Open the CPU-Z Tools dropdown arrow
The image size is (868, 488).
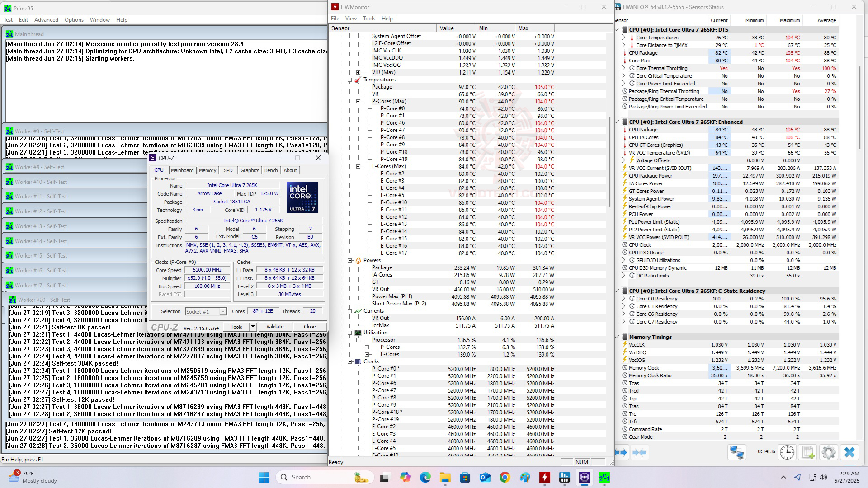[x=253, y=327]
